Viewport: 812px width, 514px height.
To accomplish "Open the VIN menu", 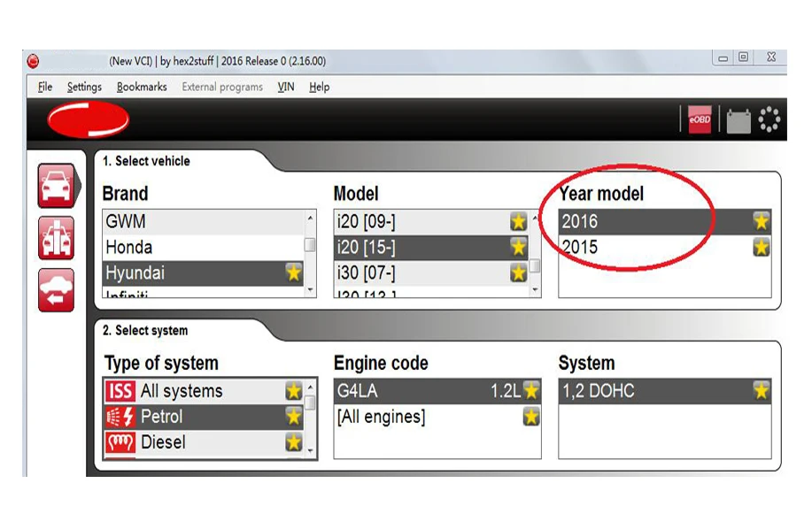I will [x=286, y=87].
